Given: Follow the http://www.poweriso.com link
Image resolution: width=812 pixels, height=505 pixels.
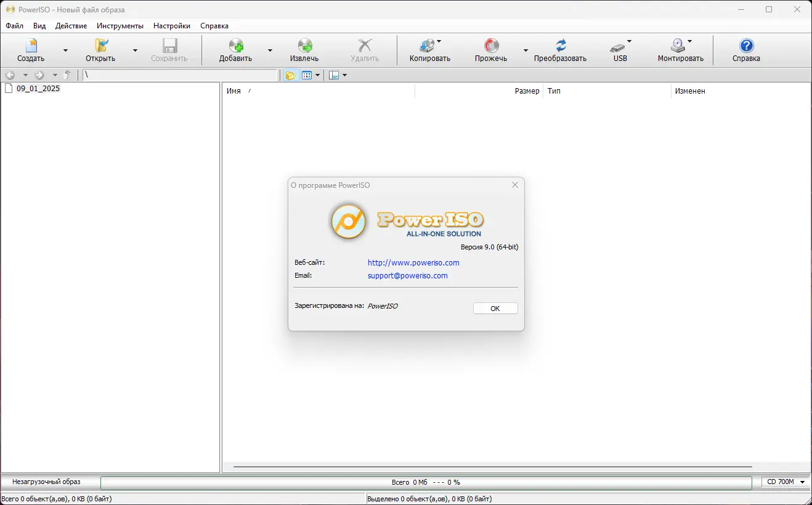Looking at the screenshot, I should (x=413, y=263).
